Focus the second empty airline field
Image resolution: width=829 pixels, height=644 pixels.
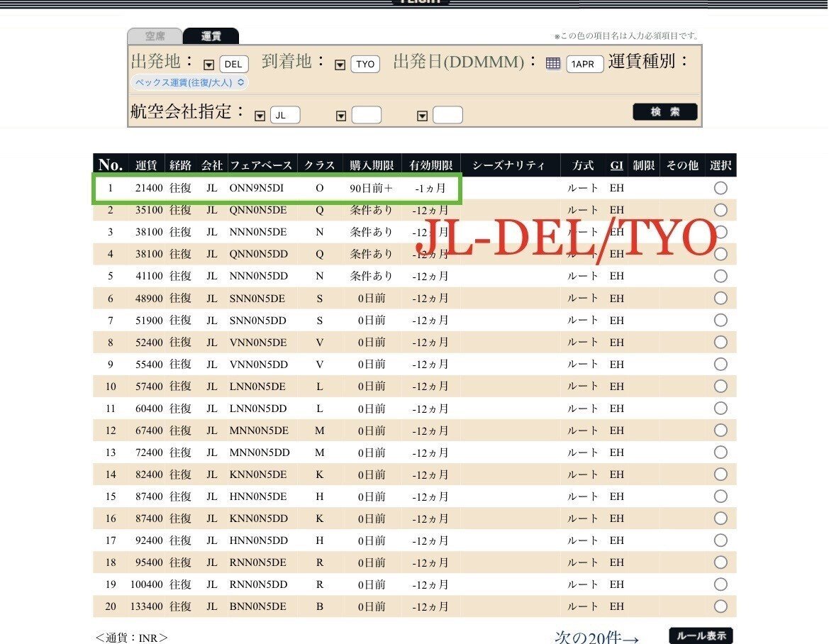coord(367,115)
